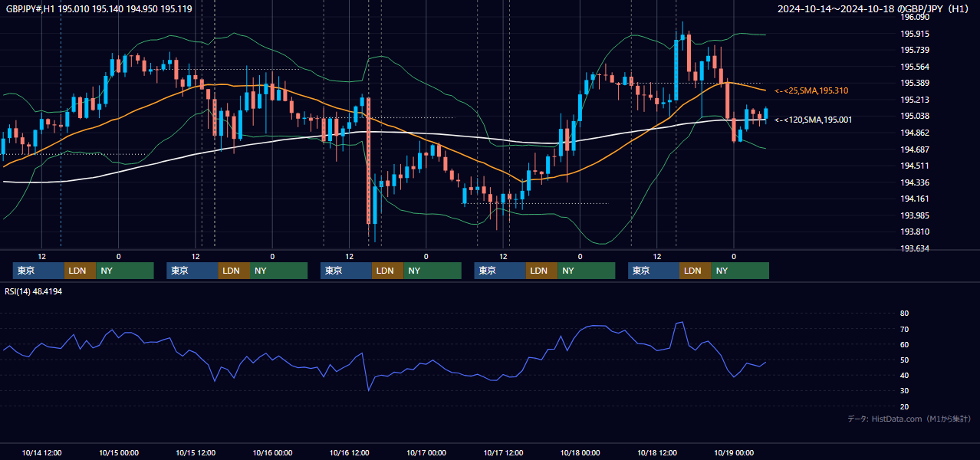Click the leftmost 東京 session block
Screen dimensions: 980x460
point(38,271)
